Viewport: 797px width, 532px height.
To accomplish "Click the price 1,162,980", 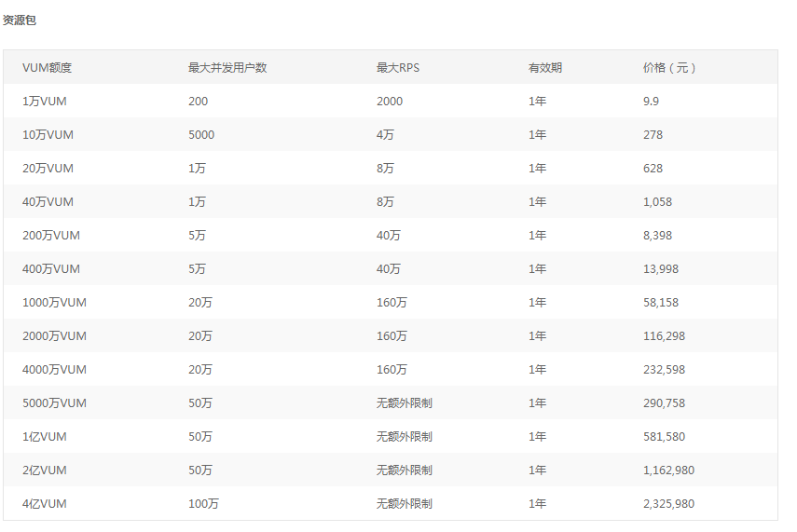I will click(668, 470).
